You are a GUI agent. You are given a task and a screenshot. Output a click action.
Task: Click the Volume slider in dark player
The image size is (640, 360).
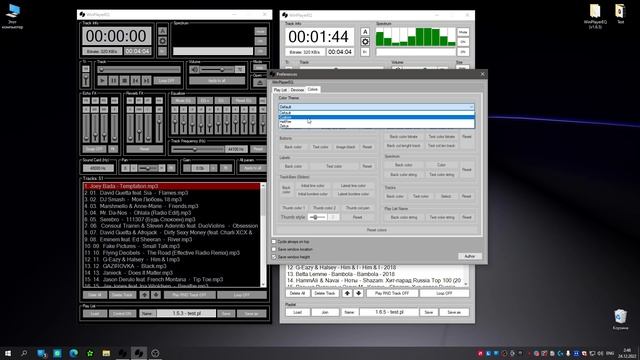217,70
